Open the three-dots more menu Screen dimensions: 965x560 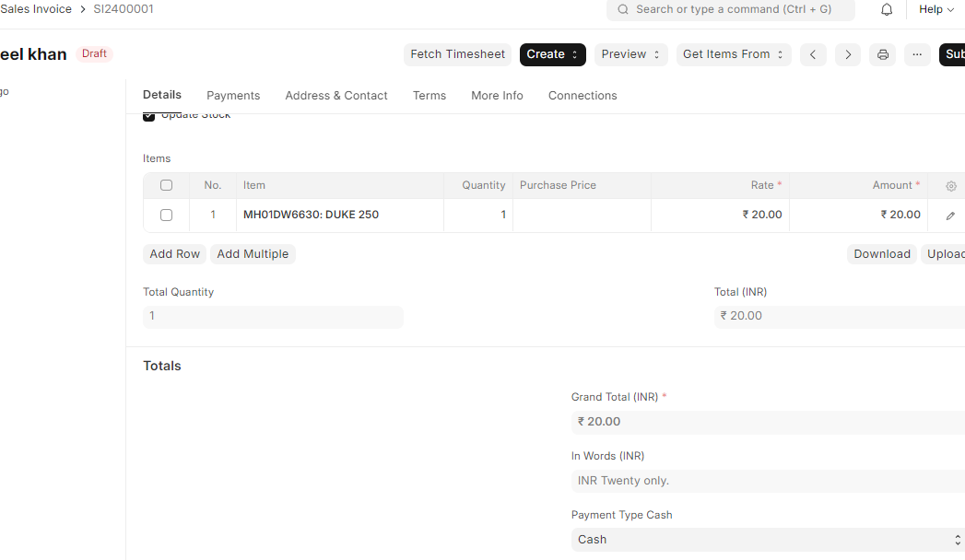pyautogui.click(x=917, y=54)
